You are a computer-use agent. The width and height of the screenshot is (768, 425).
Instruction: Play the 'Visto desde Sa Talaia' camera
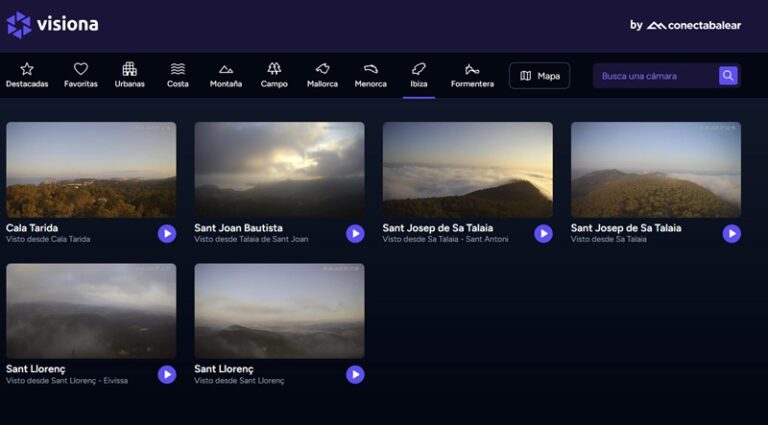point(732,234)
